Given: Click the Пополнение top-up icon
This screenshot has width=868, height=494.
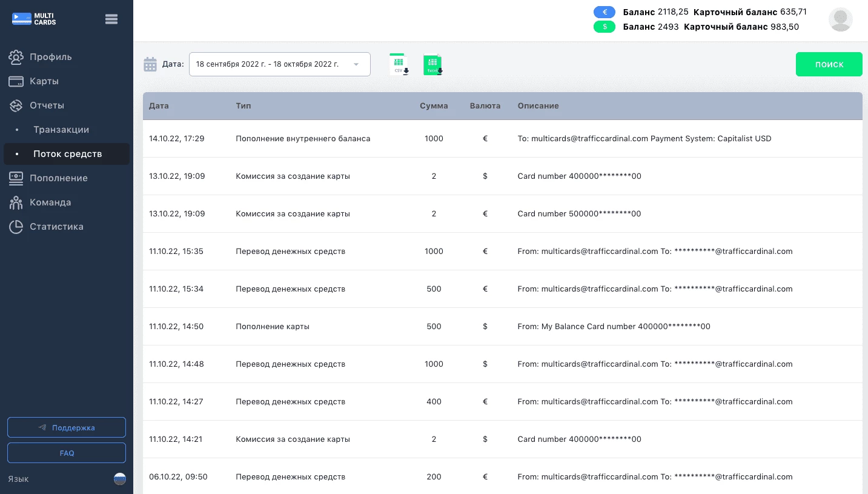Looking at the screenshot, I should click(x=16, y=178).
